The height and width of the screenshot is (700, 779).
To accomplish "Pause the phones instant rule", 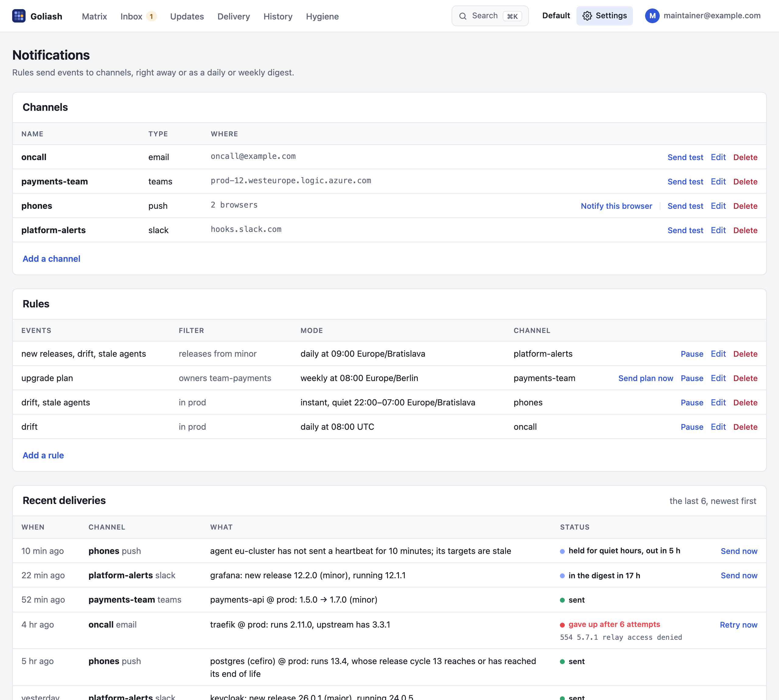I will 692,403.
